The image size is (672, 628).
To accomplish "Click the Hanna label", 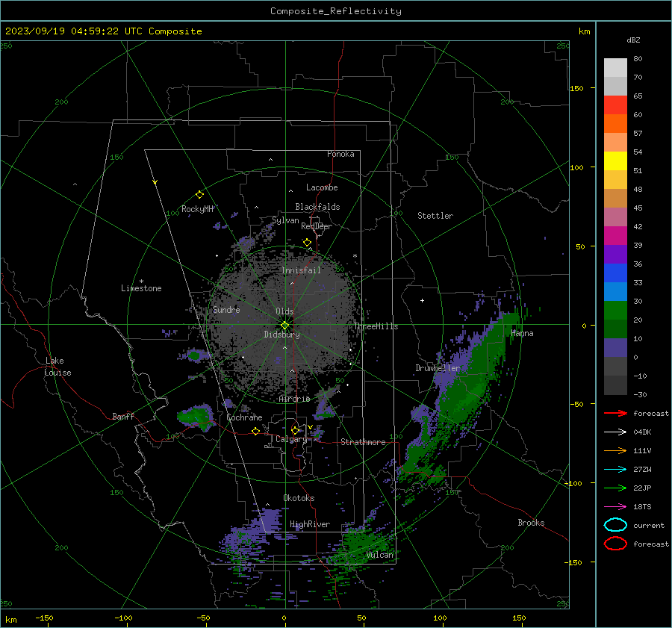I will [522, 333].
